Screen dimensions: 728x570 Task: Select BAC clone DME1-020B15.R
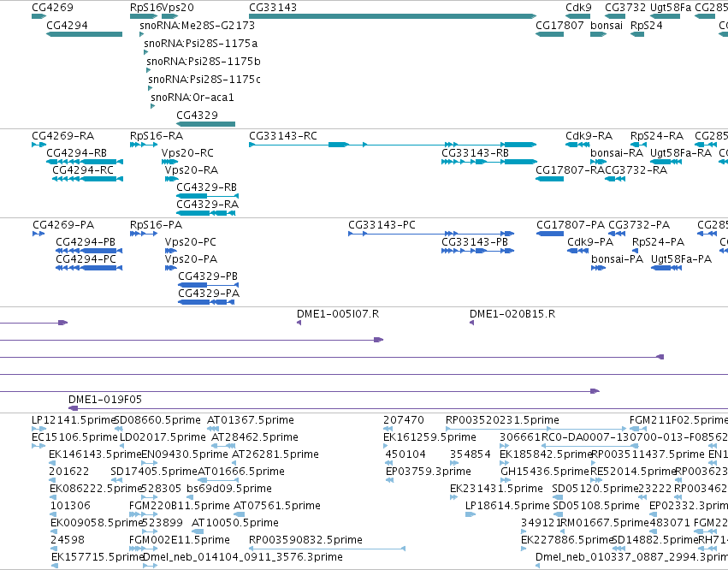click(471, 323)
